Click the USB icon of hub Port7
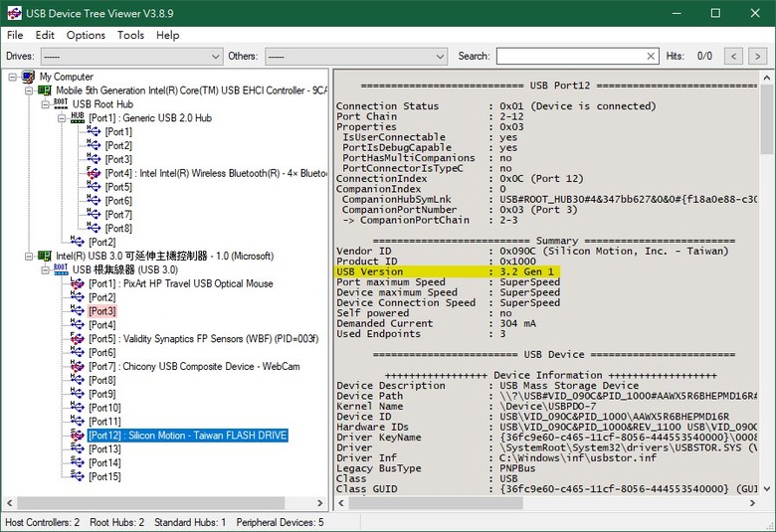776x532 pixels. [x=94, y=214]
